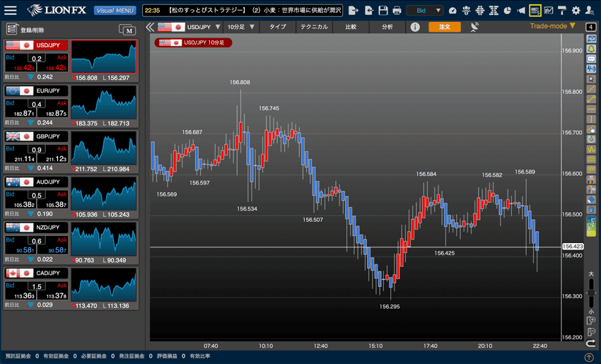Click the USD/JPY Bid price 156.423

click(x=24, y=68)
